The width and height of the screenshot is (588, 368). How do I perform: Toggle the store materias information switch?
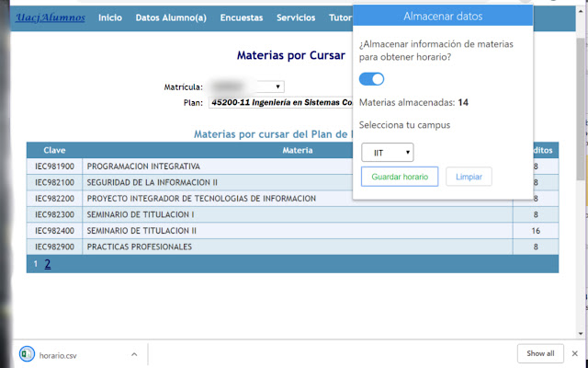click(x=371, y=79)
